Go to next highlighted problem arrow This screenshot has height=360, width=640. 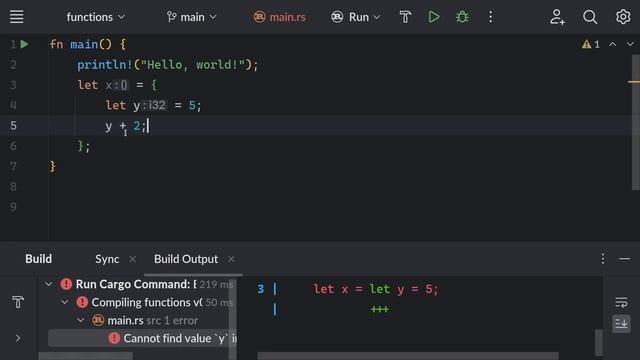coord(630,44)
